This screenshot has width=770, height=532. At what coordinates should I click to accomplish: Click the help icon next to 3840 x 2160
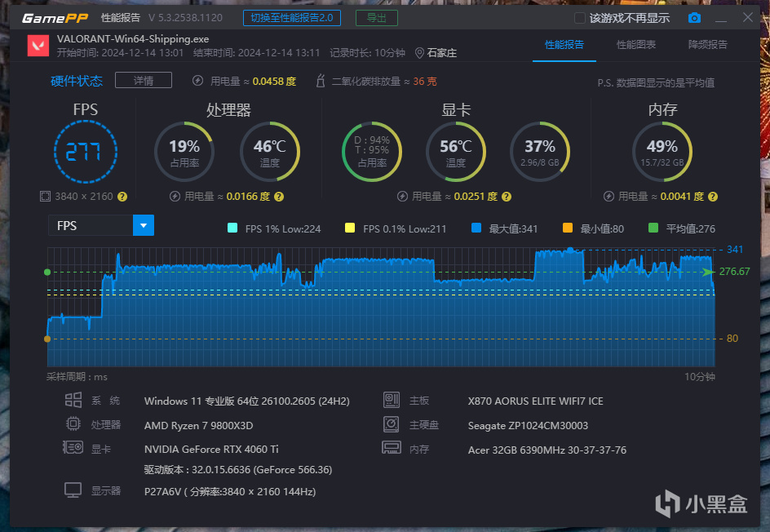point(122,197)
